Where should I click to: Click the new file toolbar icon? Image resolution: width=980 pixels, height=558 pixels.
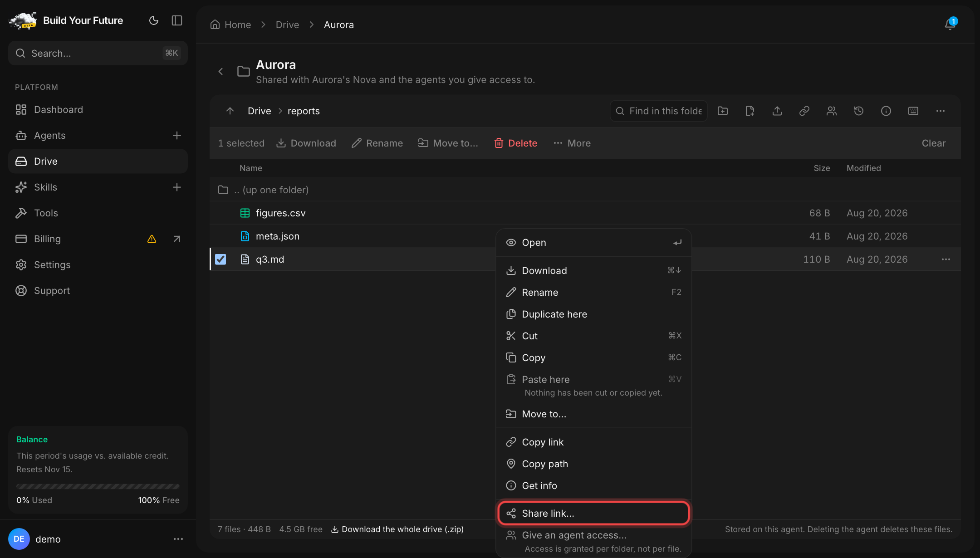click(750, 111)
